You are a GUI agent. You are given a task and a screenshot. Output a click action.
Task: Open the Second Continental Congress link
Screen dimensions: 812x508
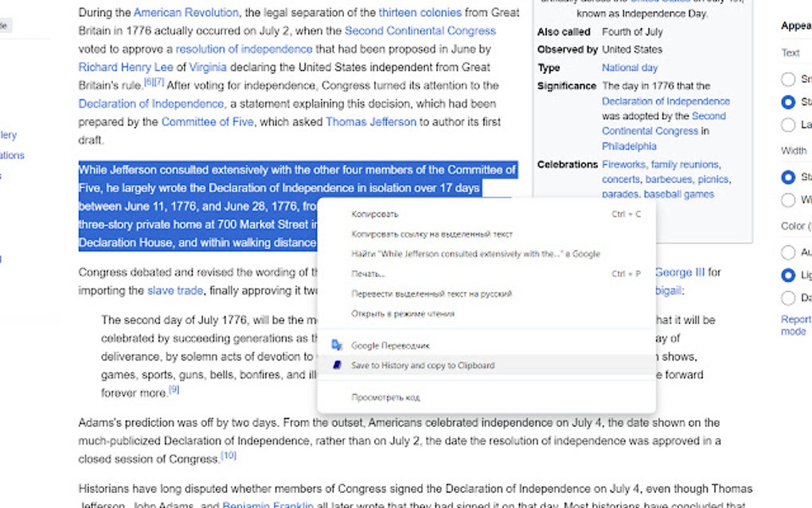tap(421, 30)
